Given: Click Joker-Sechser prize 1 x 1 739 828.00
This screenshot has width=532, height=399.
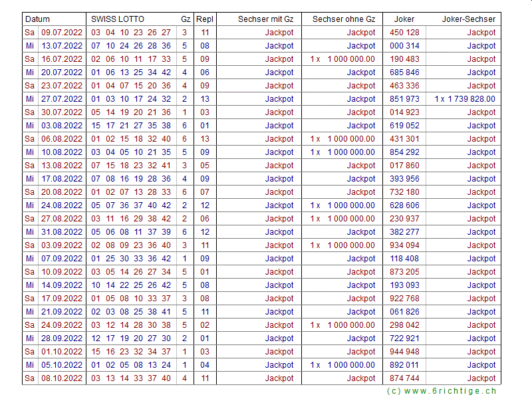Looking at the screenshot, I should coord(465,99).
